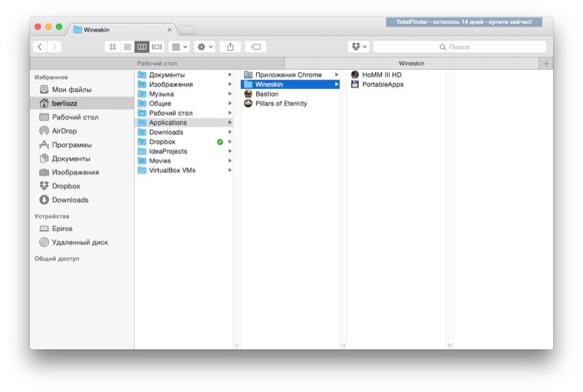
Task: Select the Документы folder in first column
Action: (x=184, y=74)
